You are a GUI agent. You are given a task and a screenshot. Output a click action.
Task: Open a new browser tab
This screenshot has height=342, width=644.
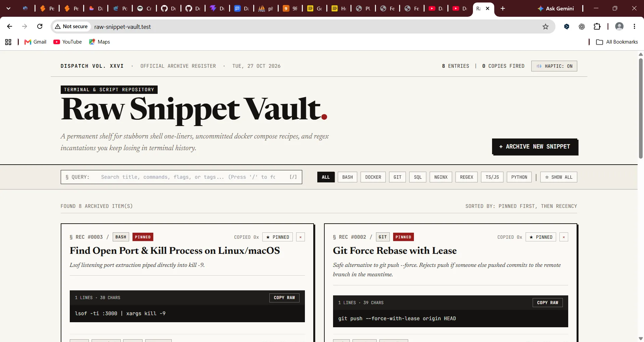coord(502,8)
